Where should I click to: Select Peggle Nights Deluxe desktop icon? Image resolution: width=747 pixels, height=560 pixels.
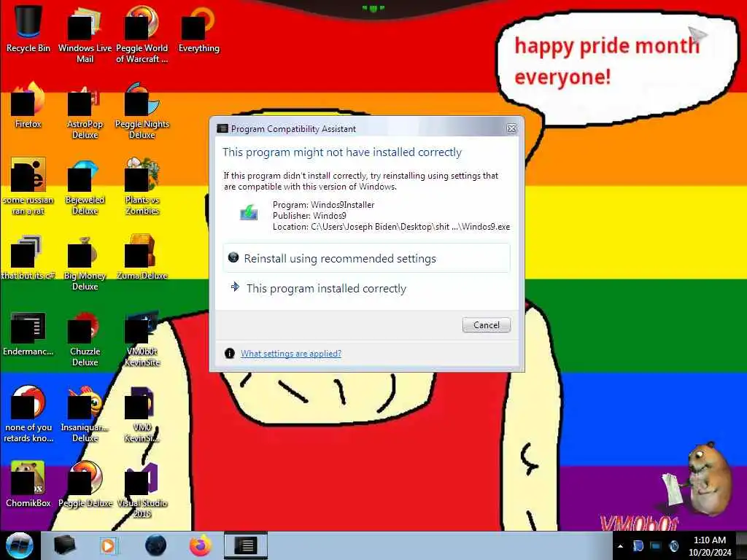click(142, 111)
